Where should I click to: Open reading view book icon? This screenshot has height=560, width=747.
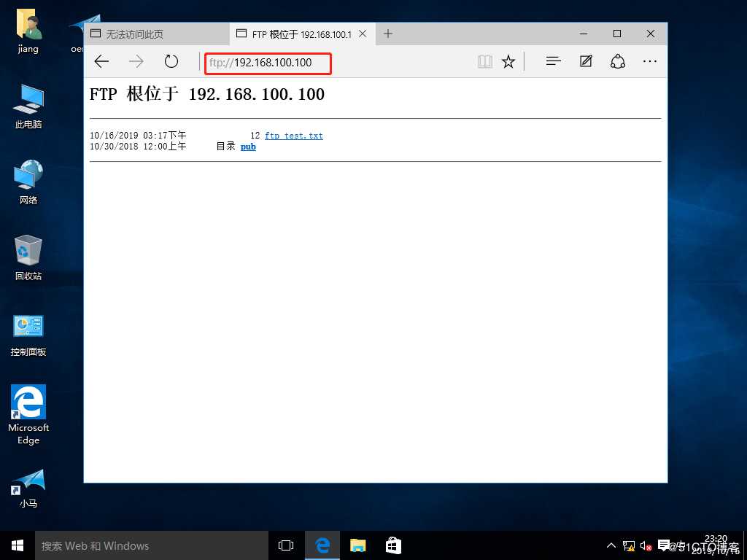click(x=485, y=61)
